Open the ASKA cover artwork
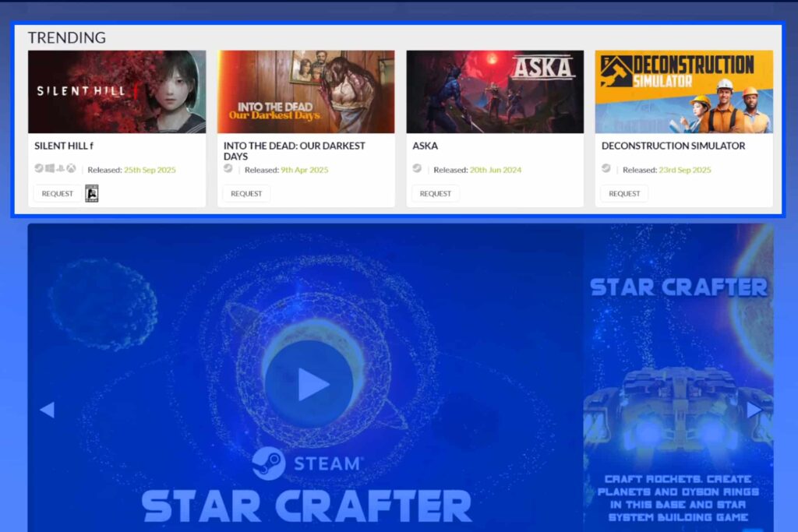 495,92
